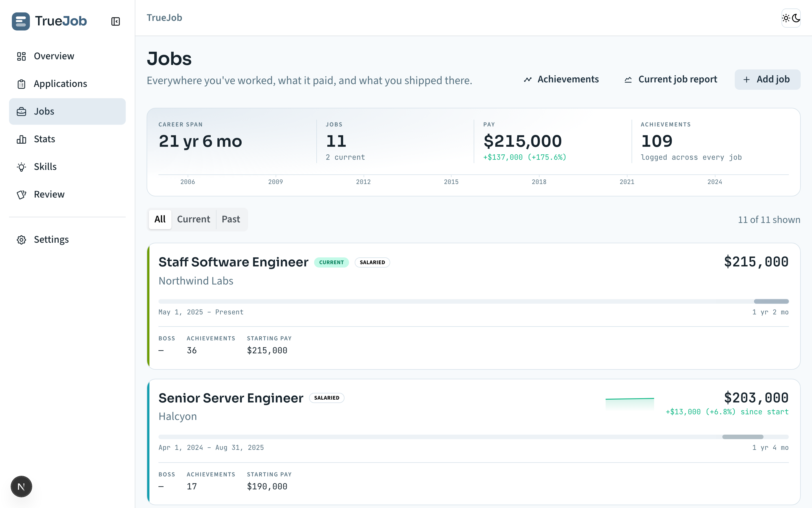This screenshot has height=508, width=812.
Task: Open the Current job report
Action: tap(670, 80)
